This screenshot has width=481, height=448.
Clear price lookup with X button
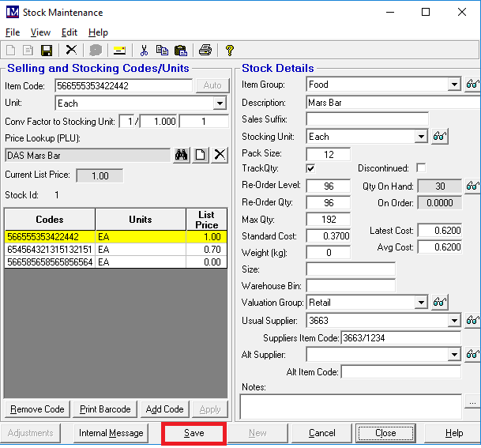(220, 156)
